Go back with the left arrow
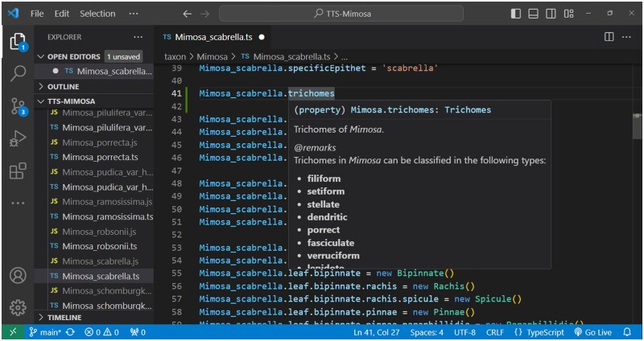This screenshot has height=341, width=644. tap(188, 14)
